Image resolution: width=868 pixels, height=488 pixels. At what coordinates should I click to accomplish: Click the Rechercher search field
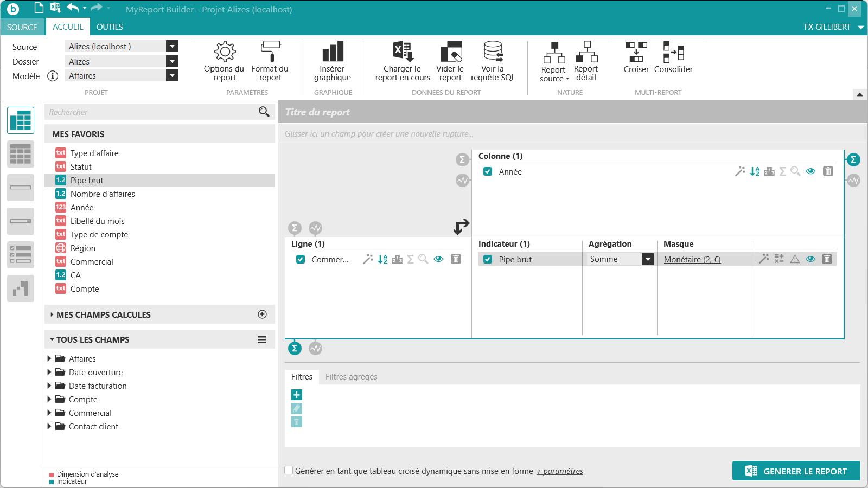tap(151, 112)
